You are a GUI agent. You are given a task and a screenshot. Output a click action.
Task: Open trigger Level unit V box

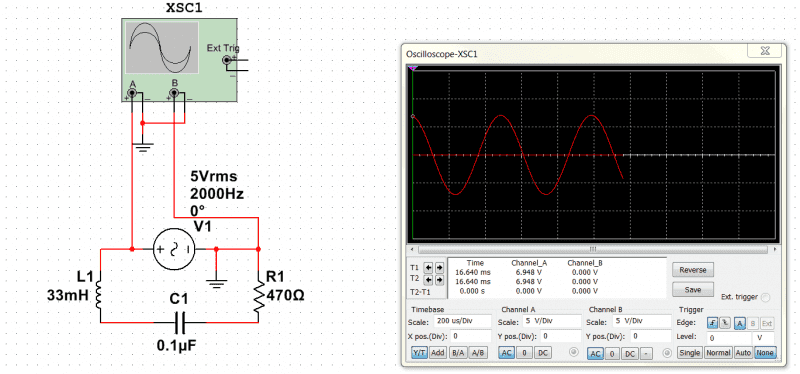pos(763,338)
